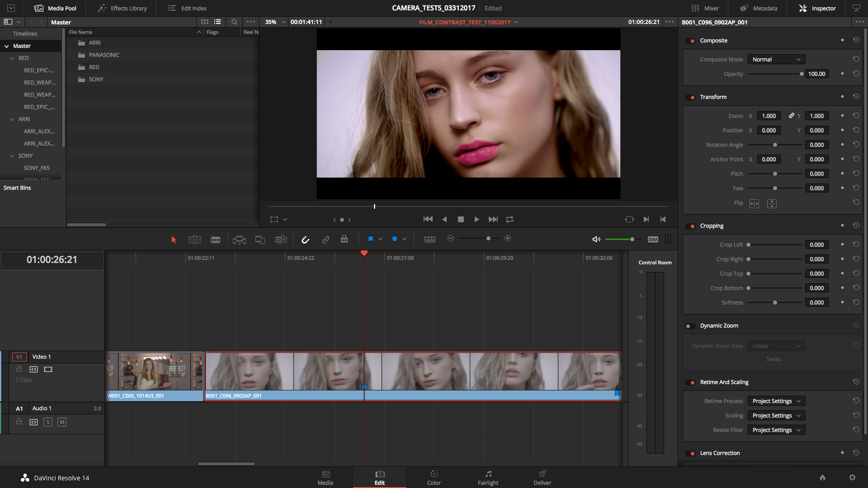Toggle timeline Snapping magnet icon
Viewport: 868px width, 488px height.
click(x=306, y=239)
